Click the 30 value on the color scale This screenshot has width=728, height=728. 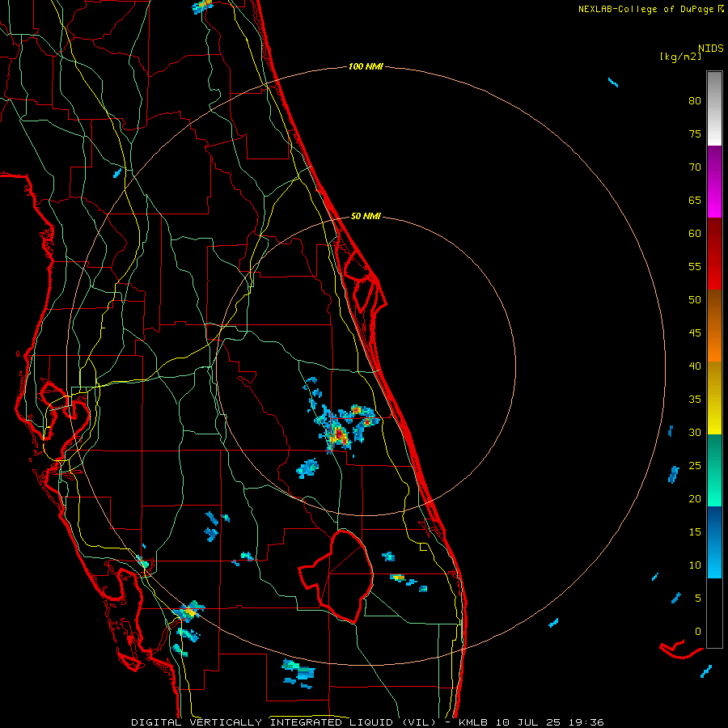pos(695,432)
